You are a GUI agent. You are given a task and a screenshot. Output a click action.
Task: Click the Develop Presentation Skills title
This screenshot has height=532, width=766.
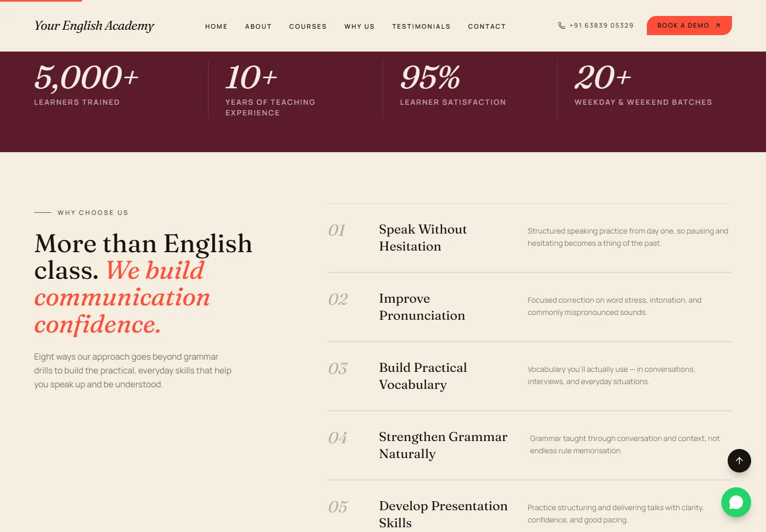pyautogui.click(x=443, y=514)
